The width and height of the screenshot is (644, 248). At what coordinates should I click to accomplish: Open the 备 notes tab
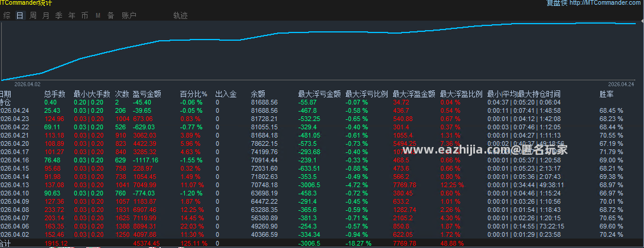[x=111, y=15]
